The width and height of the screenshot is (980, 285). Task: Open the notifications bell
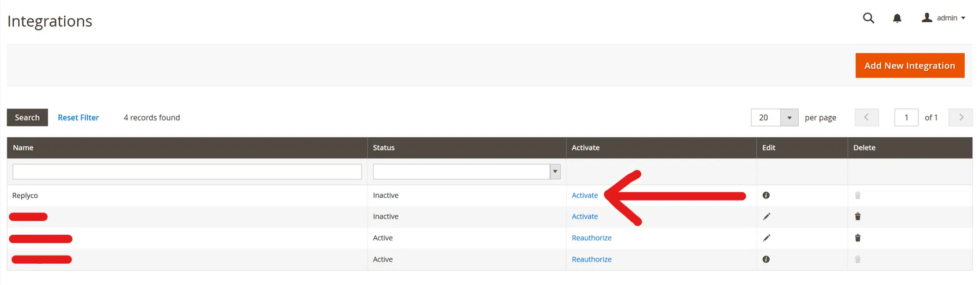point(897,18)
